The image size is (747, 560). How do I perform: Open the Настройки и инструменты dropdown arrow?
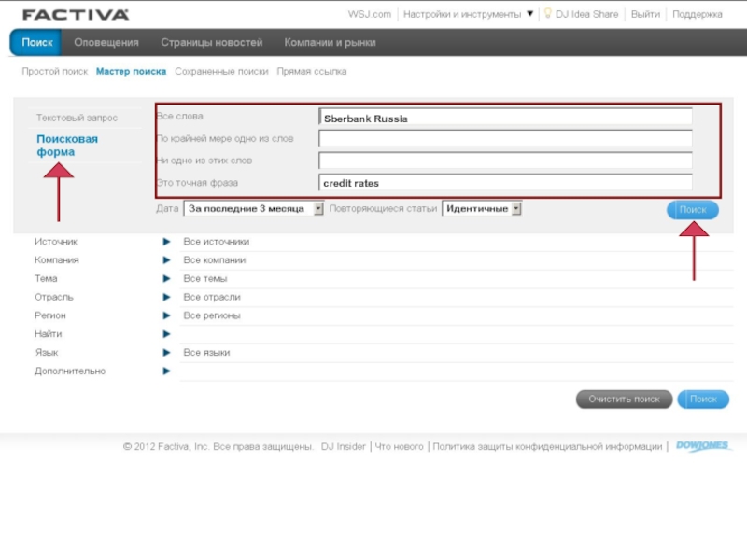tap(529, 14)
